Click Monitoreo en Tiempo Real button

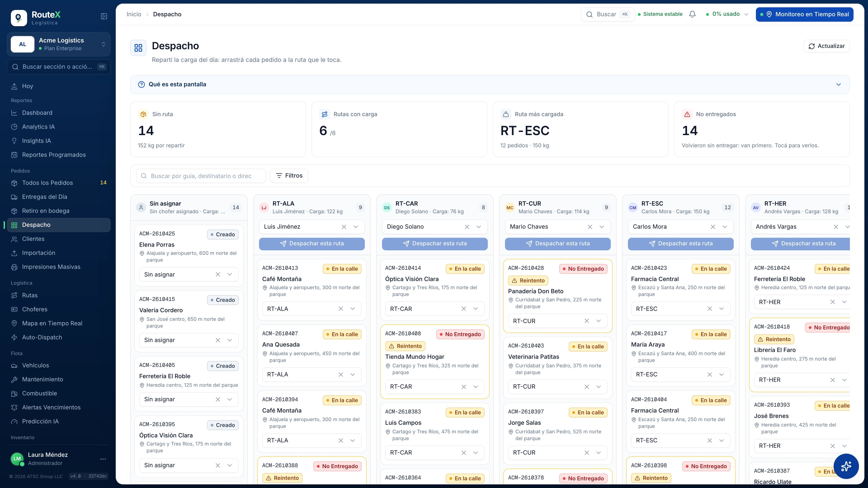(804, 14)
